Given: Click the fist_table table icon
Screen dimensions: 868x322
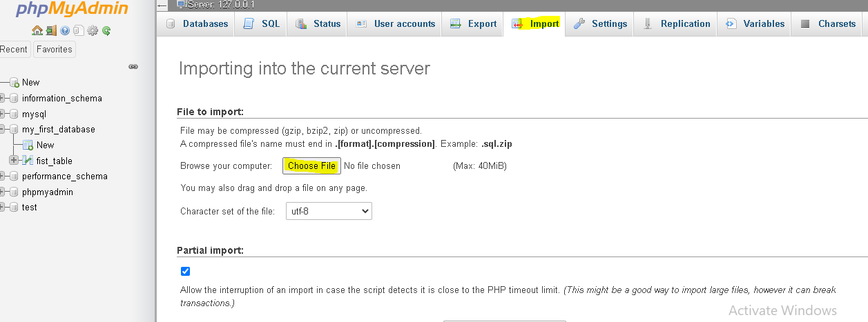Looking at the screenshot, I should point(28,161).
